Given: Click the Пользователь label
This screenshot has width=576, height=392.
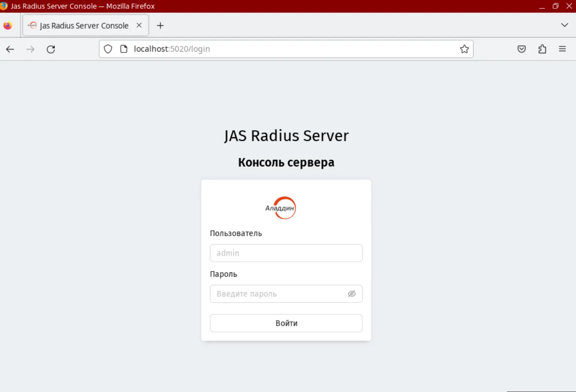Looking at the screenshot, I should click(x=236, y=234).
